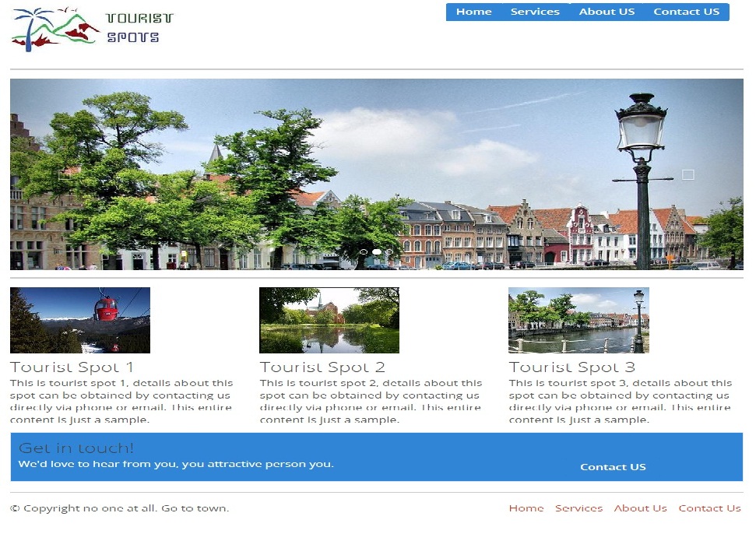Open Services from the top navigation
The height and width of the screenshot is (534, 756).
(x=535, y=11)
